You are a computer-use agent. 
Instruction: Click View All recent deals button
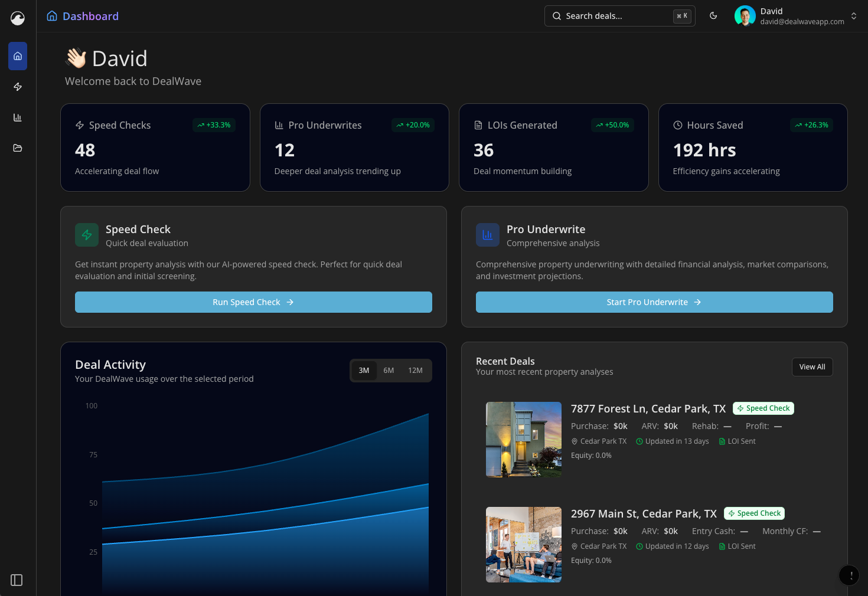812,367
